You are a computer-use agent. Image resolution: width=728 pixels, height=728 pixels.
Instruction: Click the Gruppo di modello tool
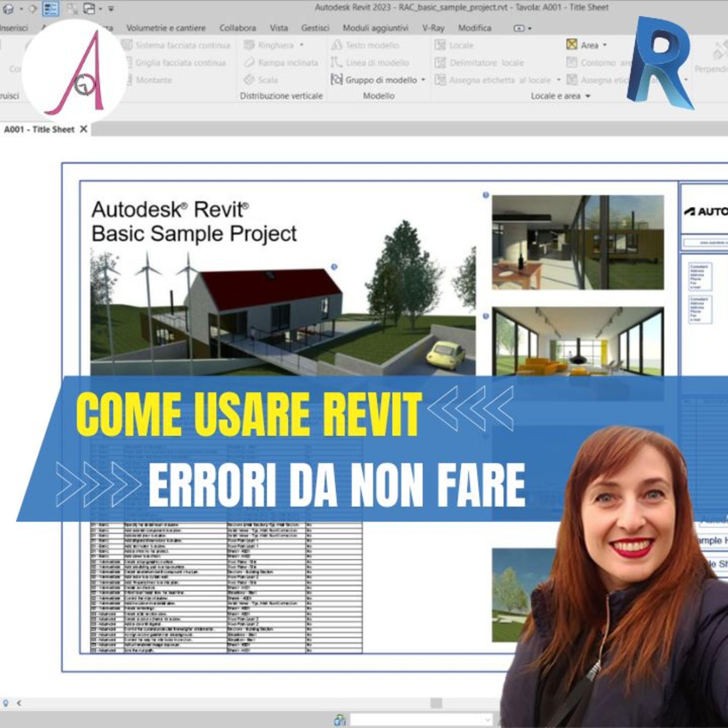(x=374, y=80)
